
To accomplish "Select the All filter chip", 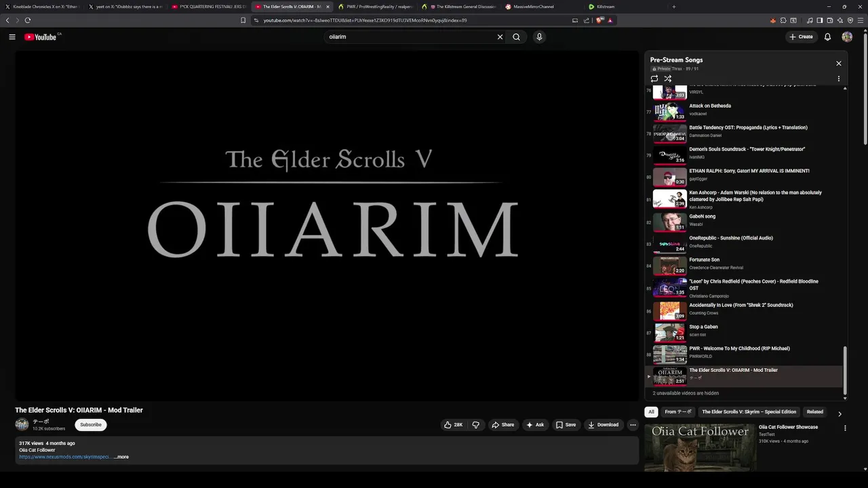I will (651, 412).
